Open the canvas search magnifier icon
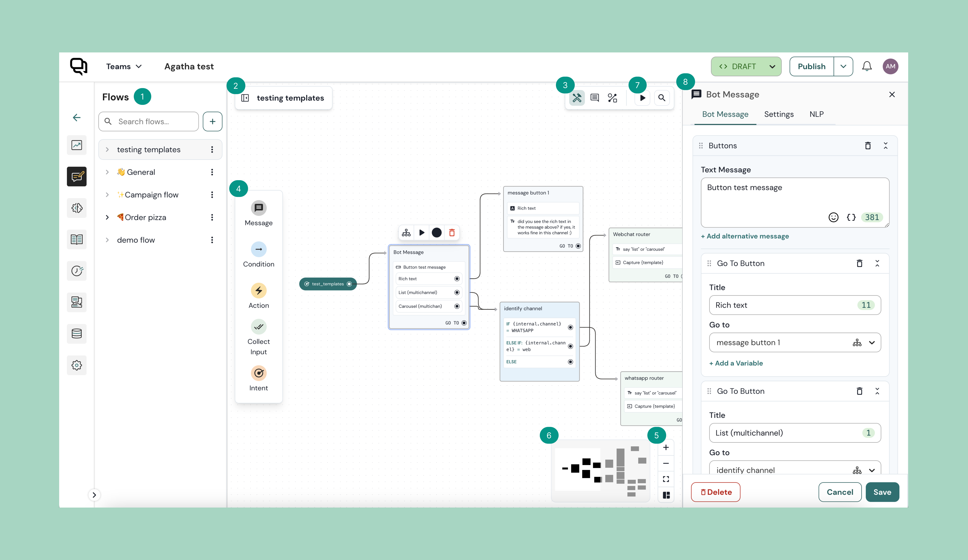This screenshot has width=968, height=560. (661, 98)
